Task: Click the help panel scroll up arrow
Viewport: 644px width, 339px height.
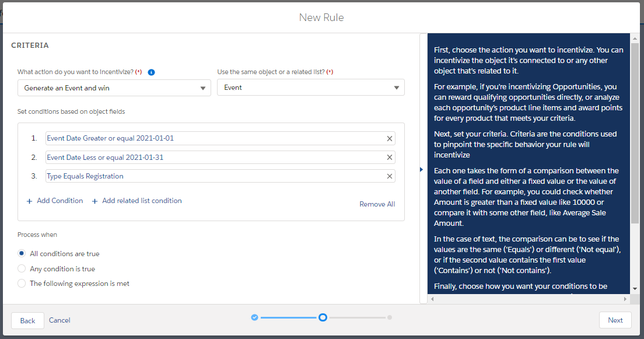Action: pyautogui.click(x=635, y=38)
